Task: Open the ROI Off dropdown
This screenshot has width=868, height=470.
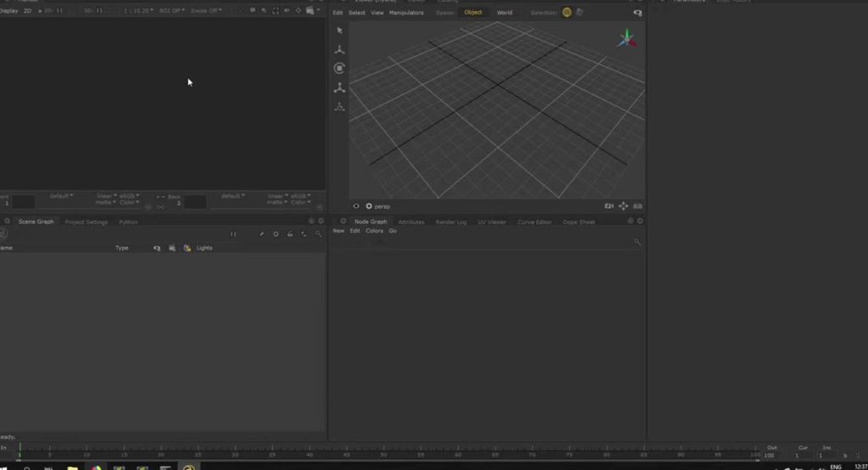Action: pyautogui.click(x=173, y=10)
